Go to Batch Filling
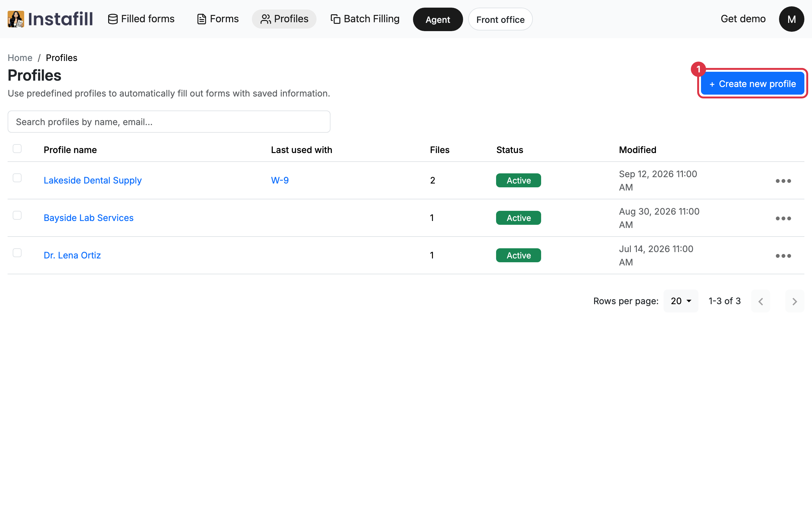Image resolution: width=812 pixels, height=508 pixels. (365, 19)
